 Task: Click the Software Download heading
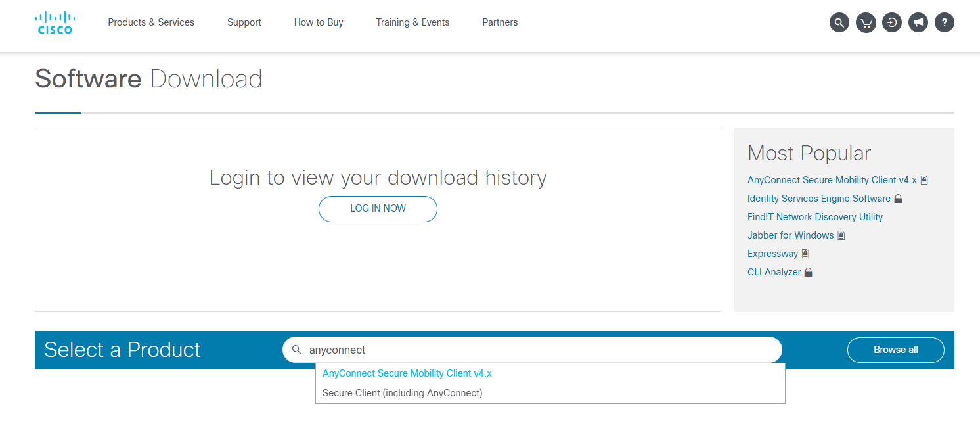148,79
